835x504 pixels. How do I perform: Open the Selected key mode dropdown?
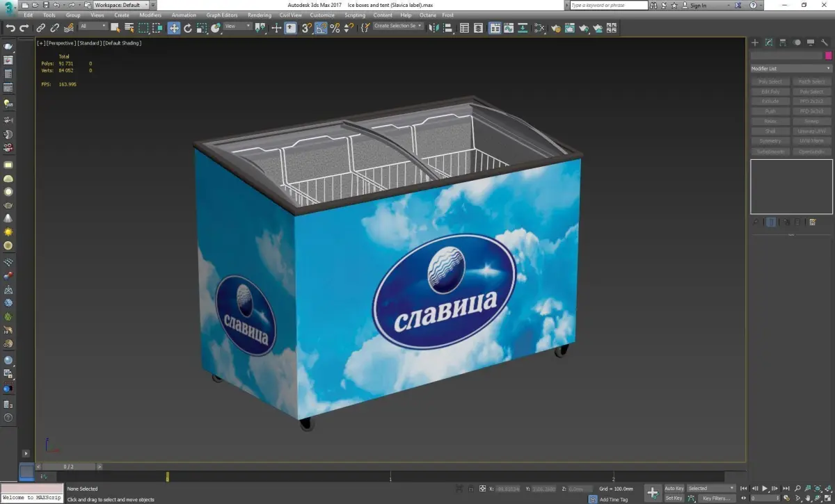711,488
